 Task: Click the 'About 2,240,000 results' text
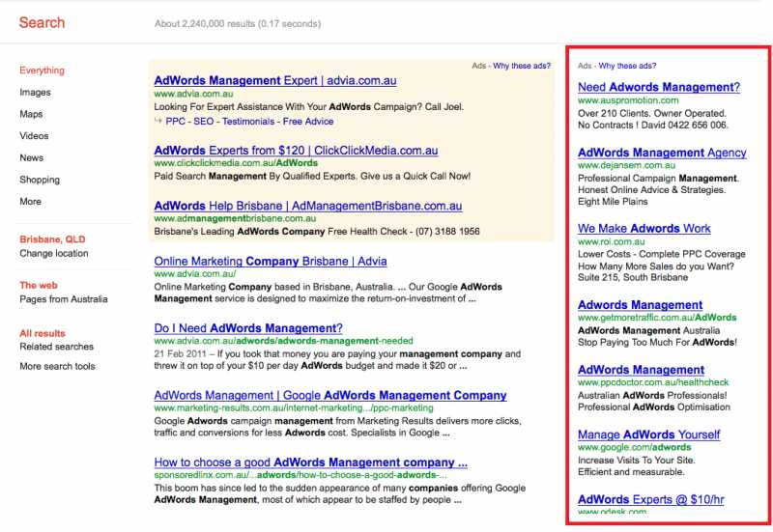(x=238, y=23)
